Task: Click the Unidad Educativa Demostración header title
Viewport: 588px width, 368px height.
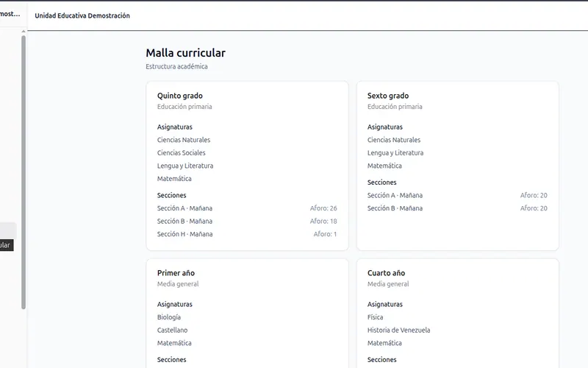Action: (82, 15)
